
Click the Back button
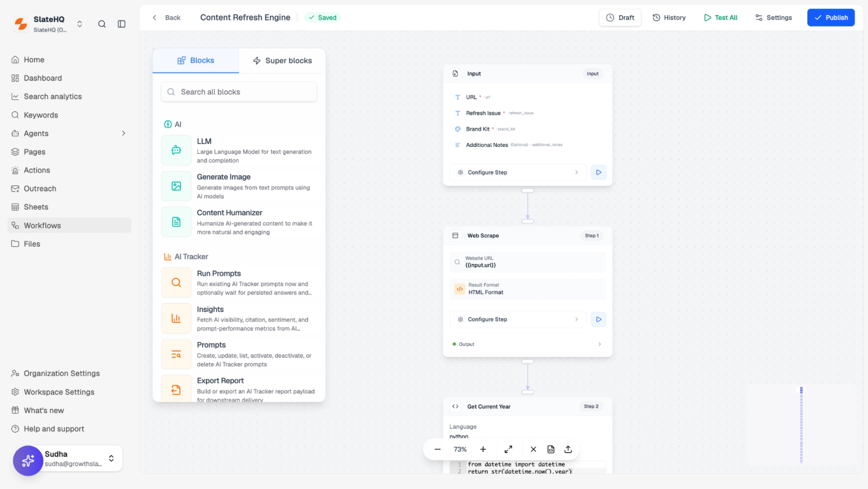point(167,17)
